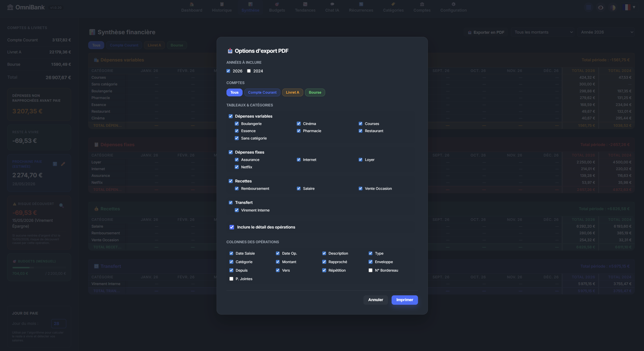This screenshot has width=644, height=351.
Task: Toggle the Restaurant checkbox
Action: [x=360, y=131]
